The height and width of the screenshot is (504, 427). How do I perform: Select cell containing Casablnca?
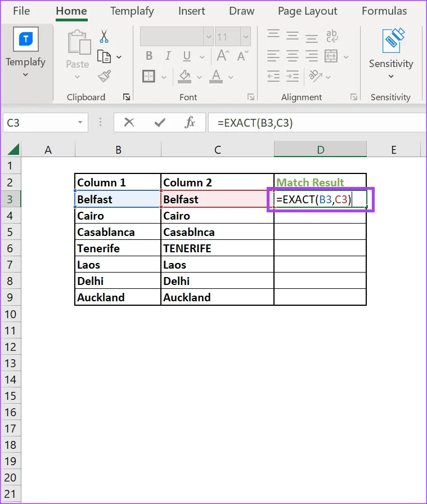pyautogui.click(x=217, y=232)
